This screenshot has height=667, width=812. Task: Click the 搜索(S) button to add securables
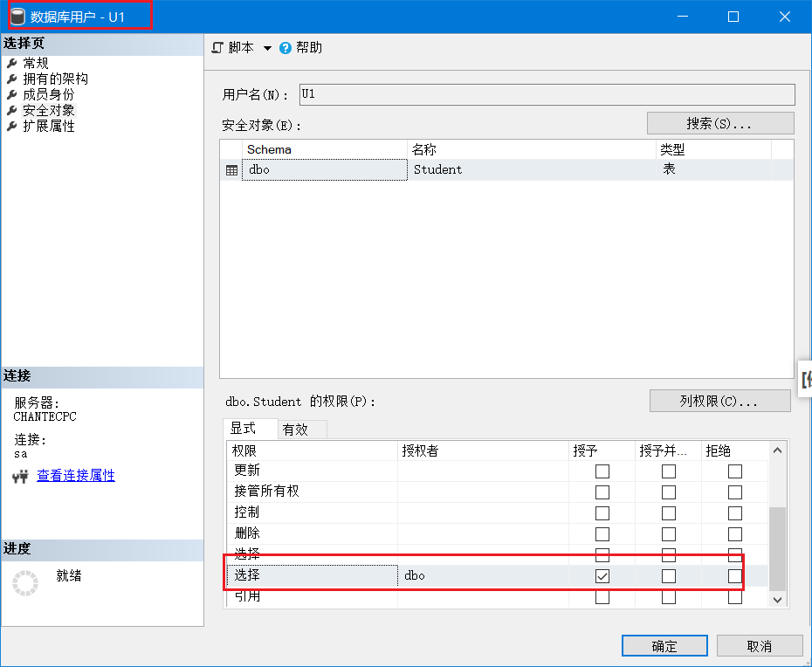pyautogui.click(x=719, y=122)
